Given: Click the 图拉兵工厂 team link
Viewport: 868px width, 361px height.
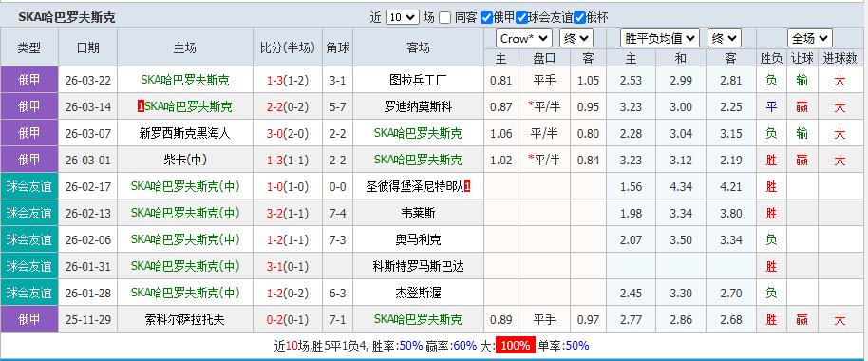Looking at the screenshot, I should 418,81.
